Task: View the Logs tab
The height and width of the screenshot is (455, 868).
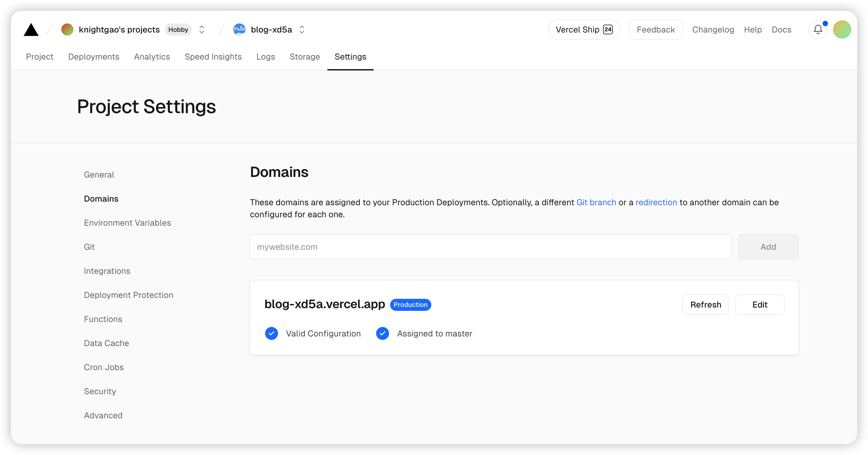Action: click(x=266, y=57)
